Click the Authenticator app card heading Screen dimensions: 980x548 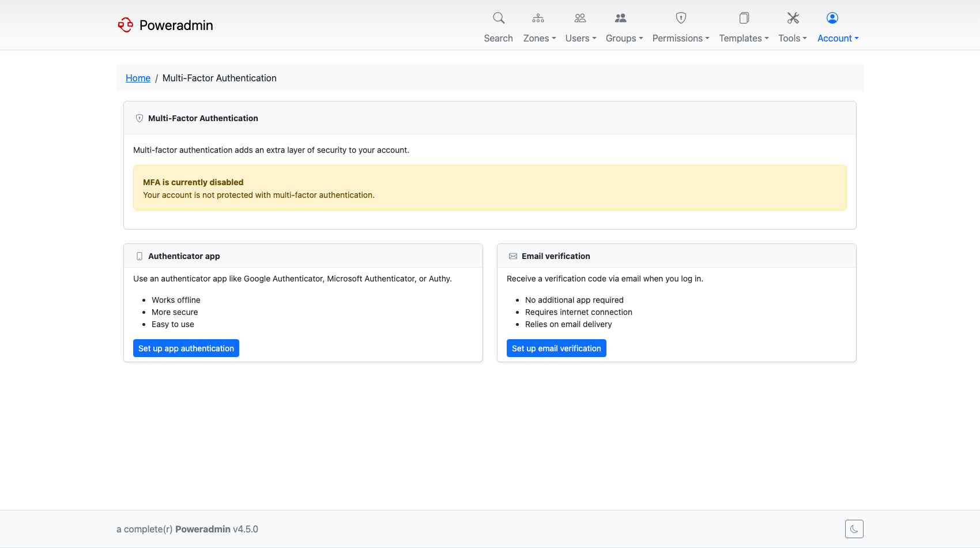184,256
